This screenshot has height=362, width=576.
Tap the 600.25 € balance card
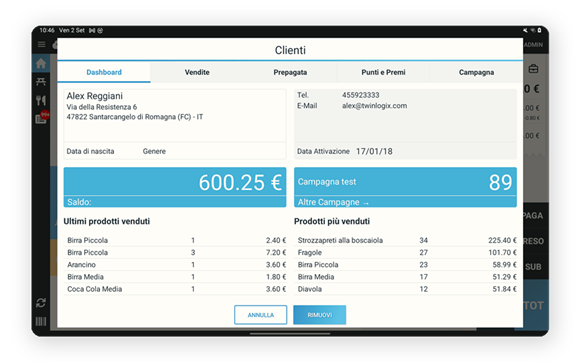[x=175, y=187]
